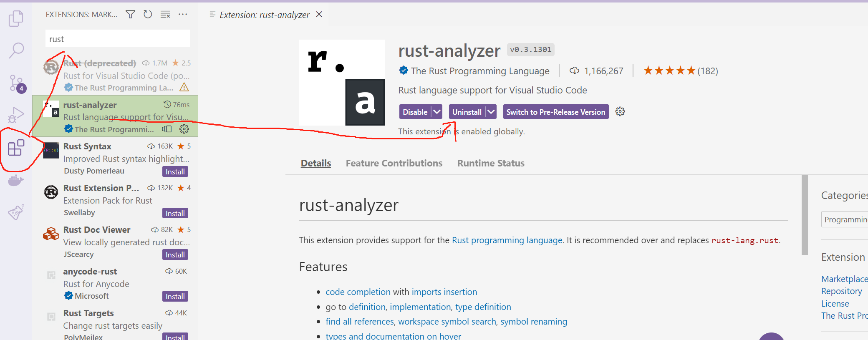Open the Repository resource link
Image resolution: width=868 pixels, height=340 pixels.
click(x=842, y=291)
